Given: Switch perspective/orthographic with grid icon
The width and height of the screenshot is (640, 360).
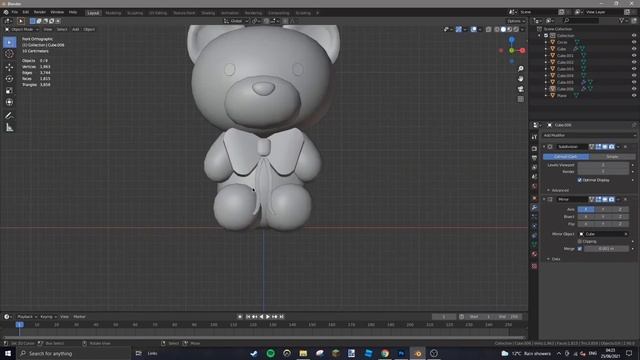Looking at the screenshot, I should pos(520,99).
